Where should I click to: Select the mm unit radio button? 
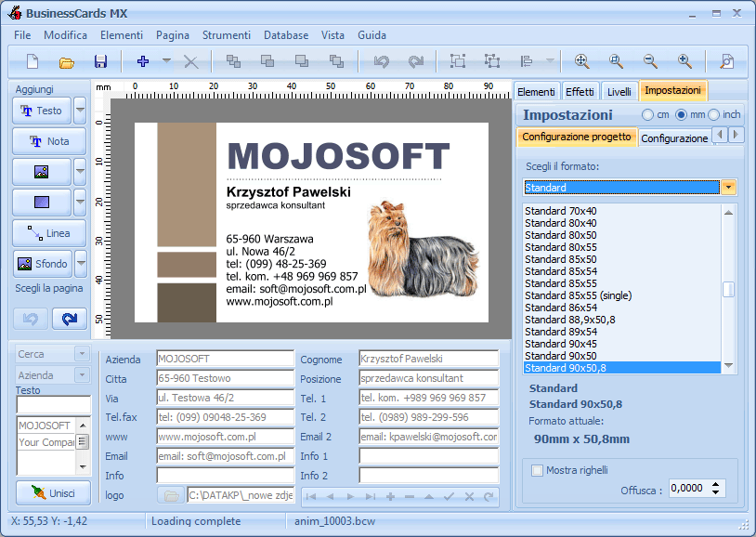pos(681,115)
